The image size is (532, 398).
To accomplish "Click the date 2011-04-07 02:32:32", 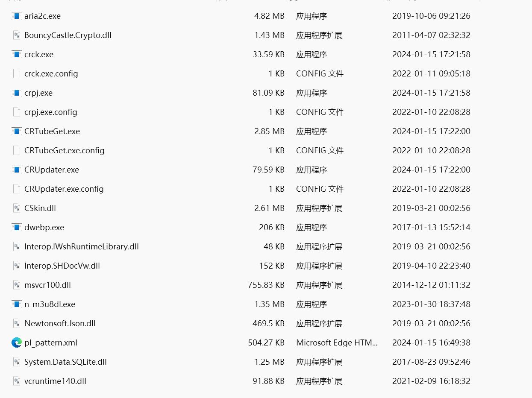I will pyautogui.click(x=431, y=35).
